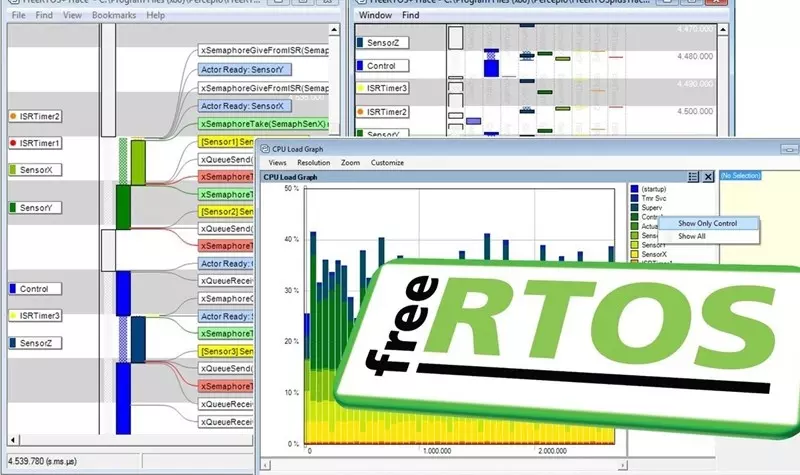Select the ISRTimer2 actor label in left window
The width and height of the screenshot is (800, 475).
[x=35, y=116]
